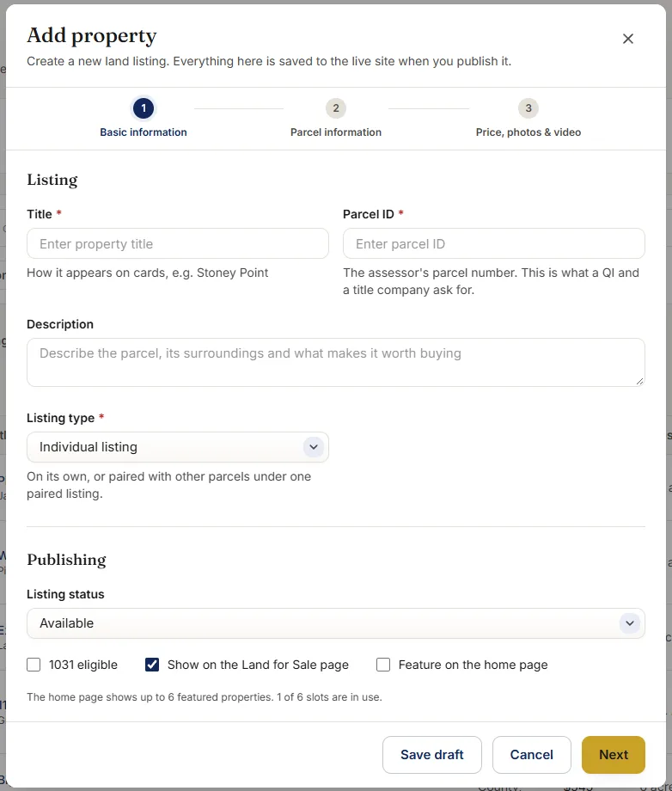
Task: Go to Price, photos & video step label
Action: pos(528,132)
